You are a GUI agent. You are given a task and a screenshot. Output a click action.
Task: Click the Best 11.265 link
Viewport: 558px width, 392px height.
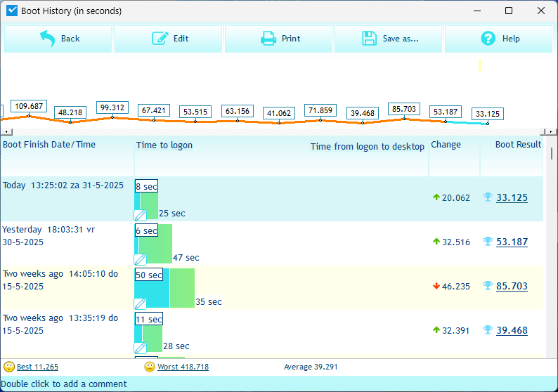(37, 367)
